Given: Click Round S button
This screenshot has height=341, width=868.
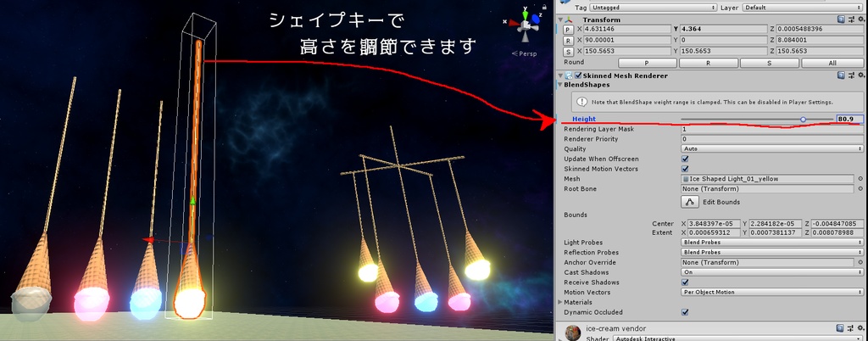Looking at the screenshot, I should point(770,63).
